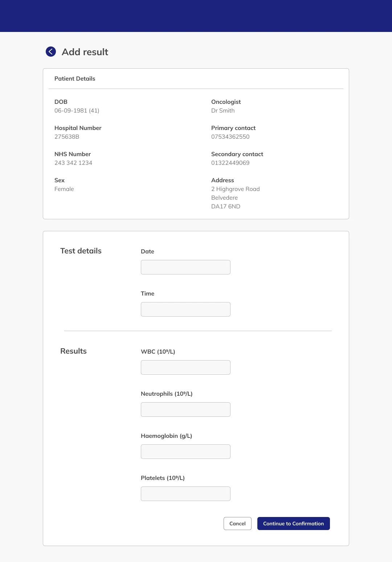This screenshot has height=562, width=392.
Task: Click the back arrow beside Add result
Action: (x=51, y=52)
